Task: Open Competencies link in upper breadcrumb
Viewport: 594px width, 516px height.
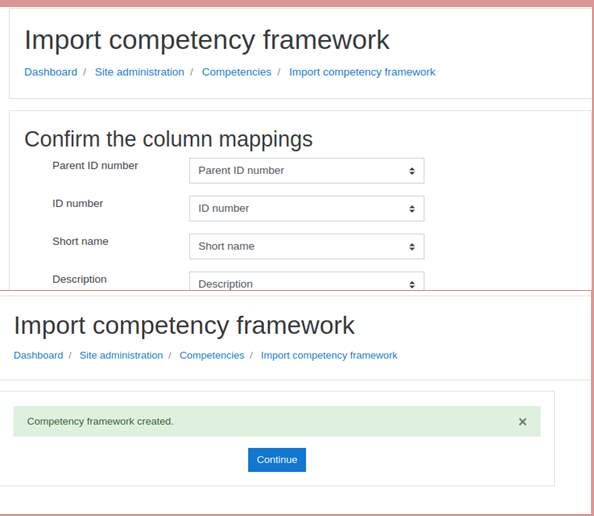Action: (x=236, y=72)
